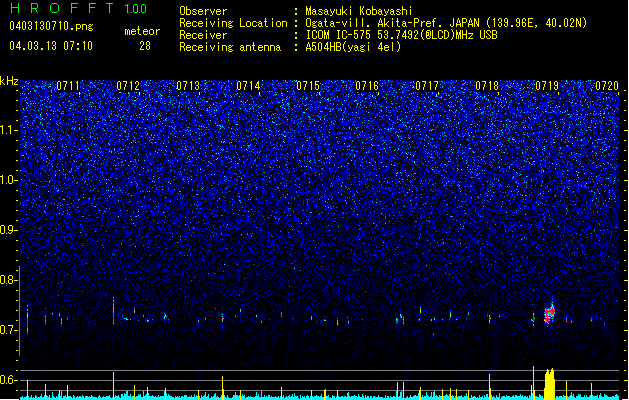Screen dimensions: 629x400
Task: Click the 0715 time marker
Action: click(308, 86)
